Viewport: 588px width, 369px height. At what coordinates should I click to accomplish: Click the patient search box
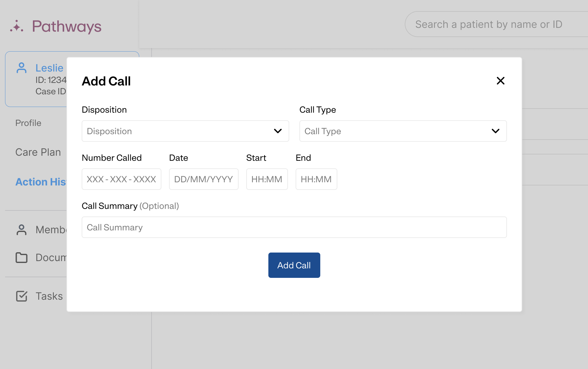496,24
